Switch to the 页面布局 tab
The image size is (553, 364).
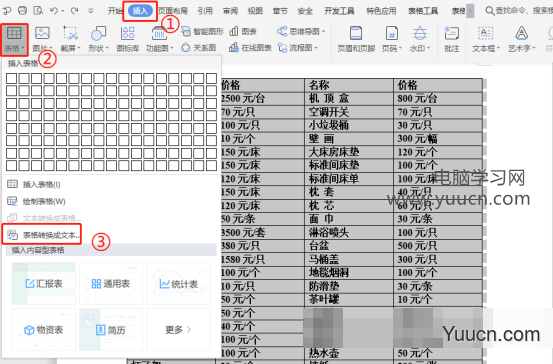(x=173, y=11)
